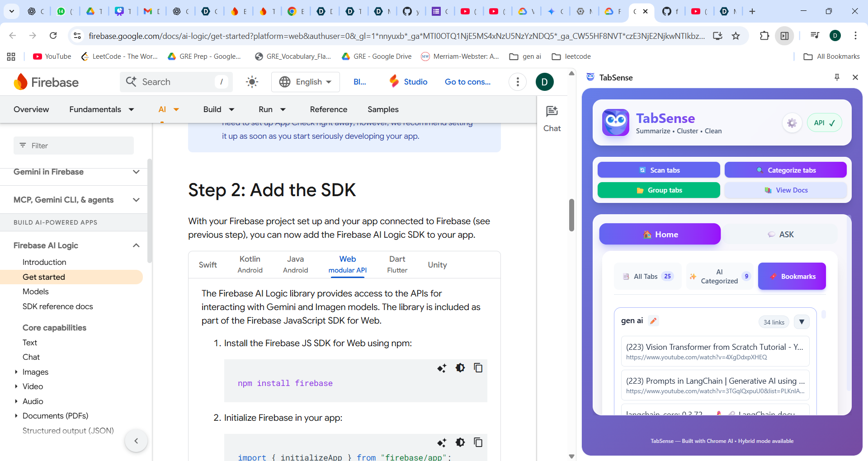Show AI Categorized tabs
This screenshot has height=461, width=868.
pyautogui.click(x=719, y=276)
